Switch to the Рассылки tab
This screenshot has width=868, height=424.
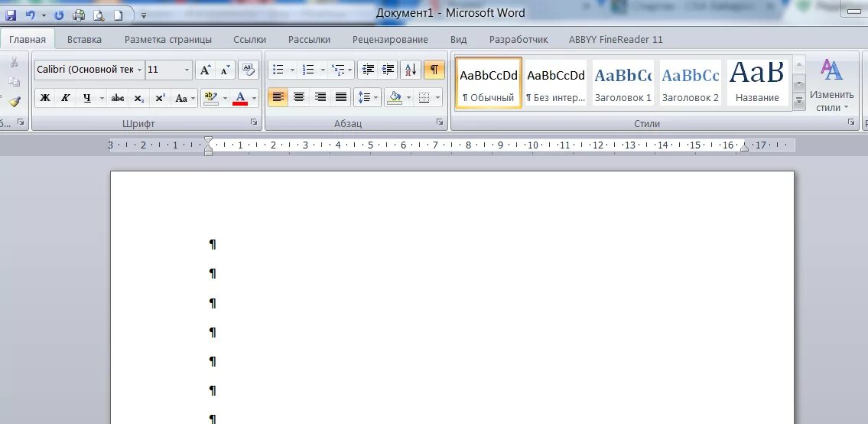[x=309, y=39]
